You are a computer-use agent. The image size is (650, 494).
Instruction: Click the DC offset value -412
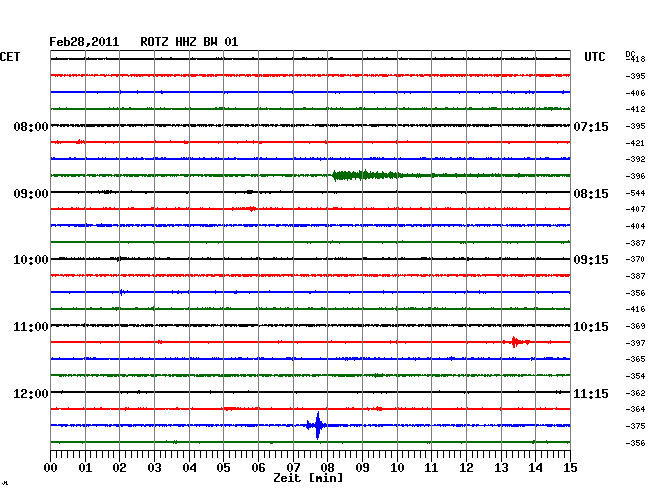click(x=635, y=109)
